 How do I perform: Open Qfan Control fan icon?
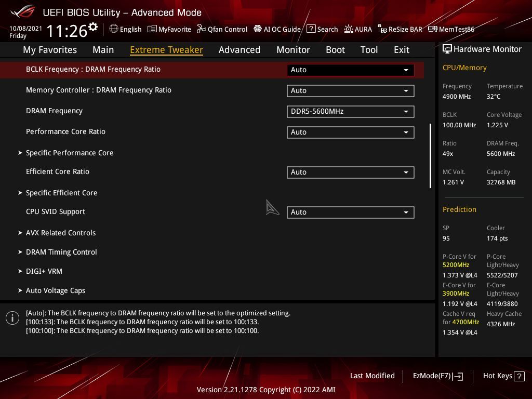point(201,29)
